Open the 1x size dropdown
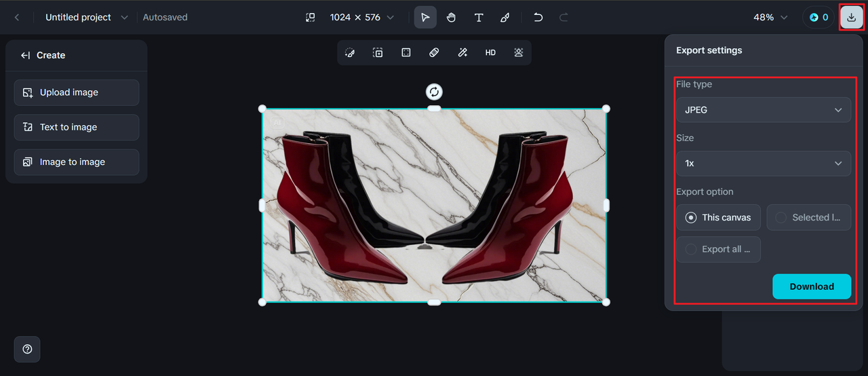 coord(764,163)
